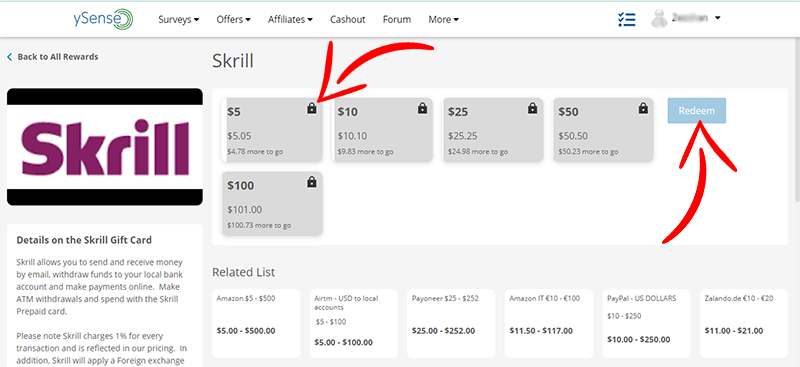Click the lock icon on the $50 card

[x=643, y=108]
